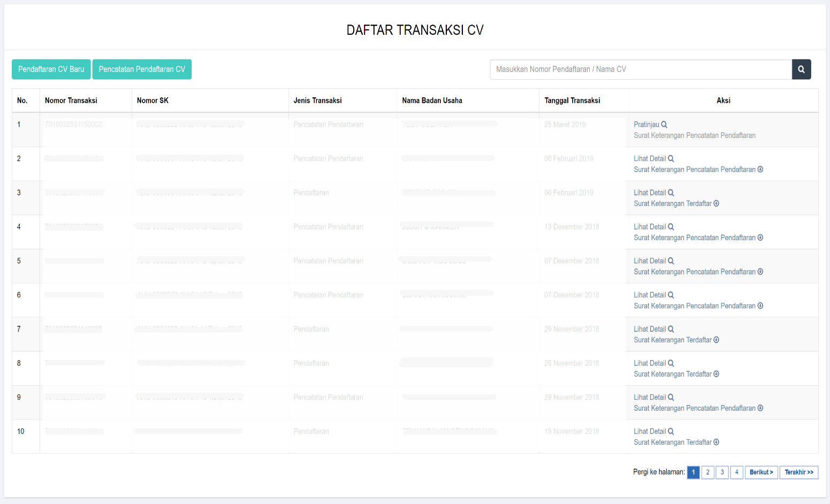This screenshot has height=504, width=830.
Task: Open Surat Keterangan Pencatatan Pendaftaran row 6
Action: 694,306
